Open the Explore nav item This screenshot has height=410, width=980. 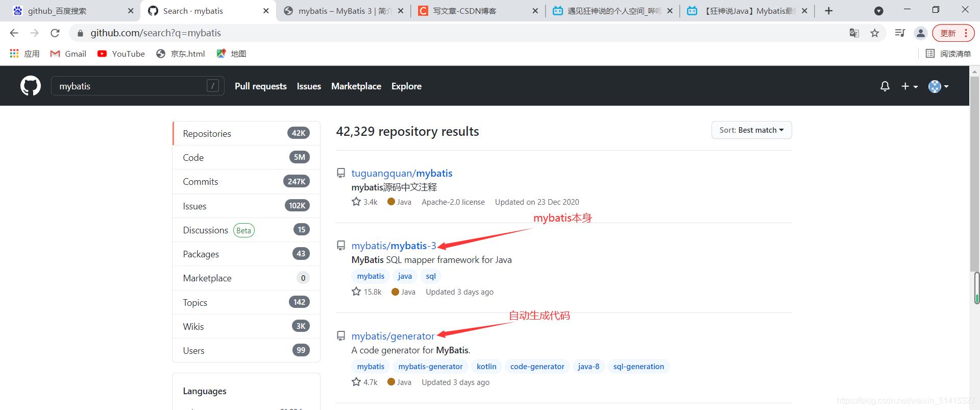coord(406,86)
